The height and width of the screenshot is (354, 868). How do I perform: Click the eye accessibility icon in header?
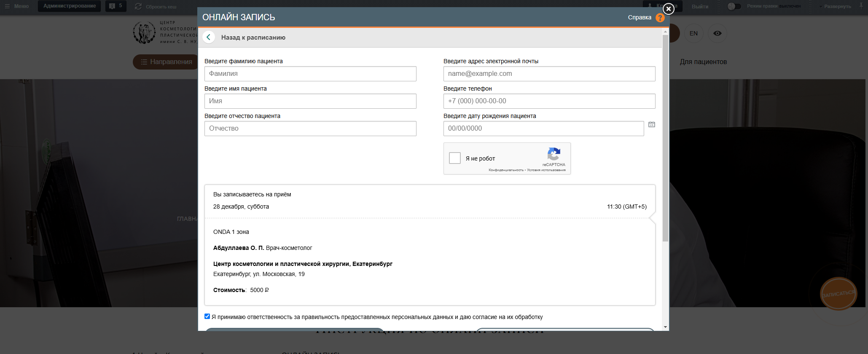718,33
